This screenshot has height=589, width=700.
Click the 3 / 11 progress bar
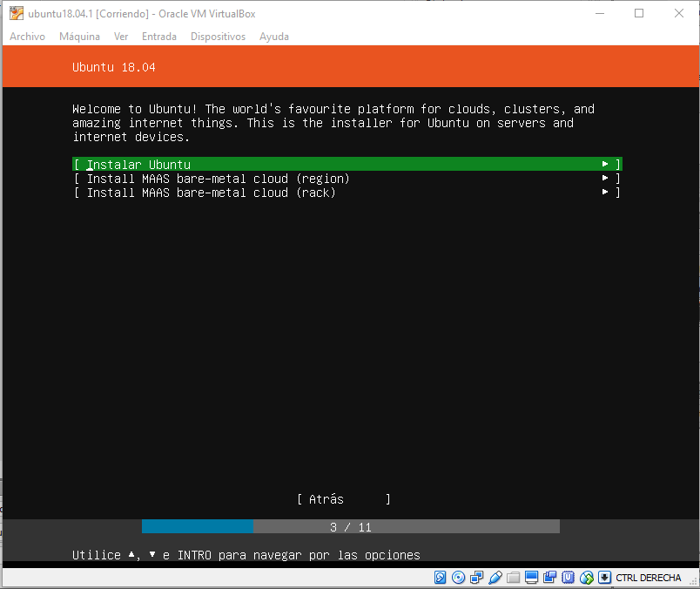(351, 526)
